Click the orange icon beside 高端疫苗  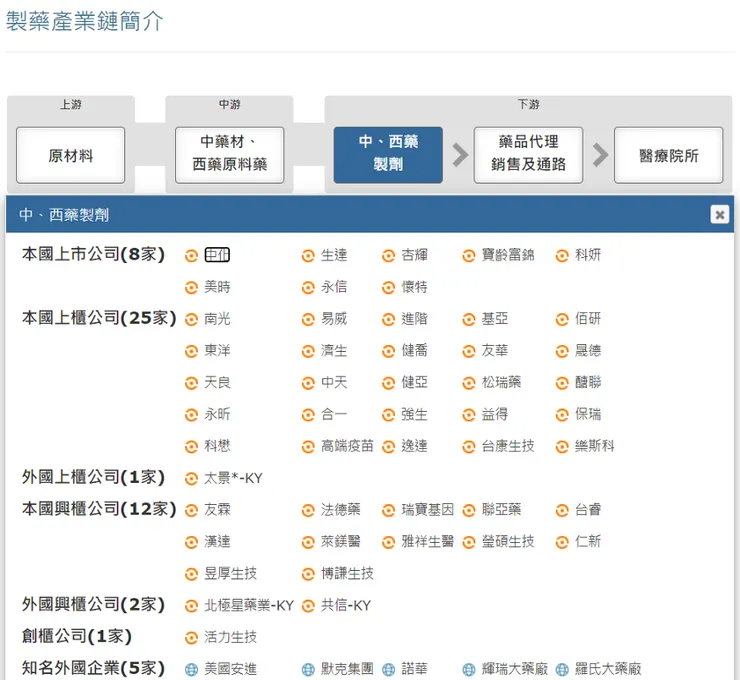(308, 447)
